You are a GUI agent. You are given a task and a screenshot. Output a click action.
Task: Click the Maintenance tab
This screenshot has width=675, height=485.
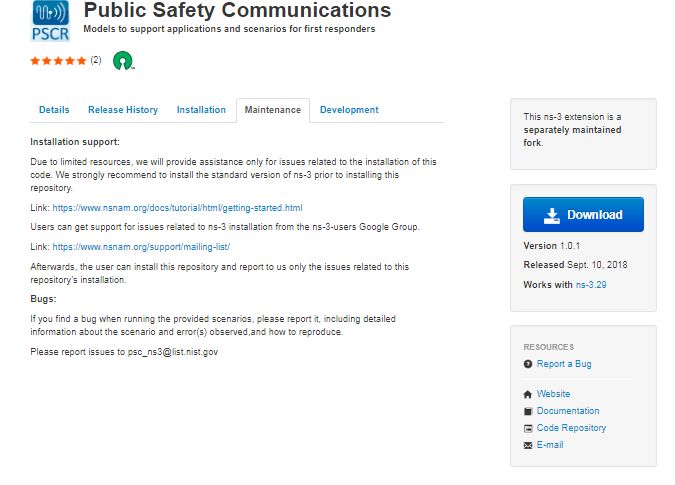pos(273,110)
